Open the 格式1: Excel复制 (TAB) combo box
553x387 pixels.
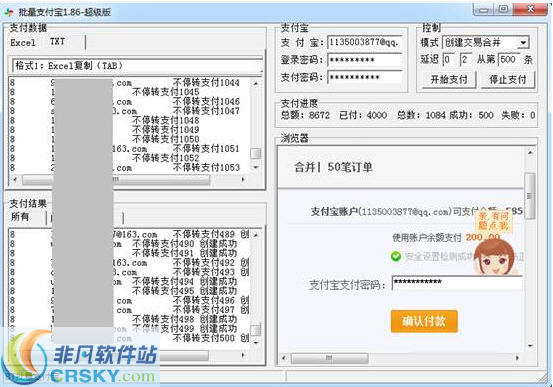pyautogui.click(x=137, y=66)
